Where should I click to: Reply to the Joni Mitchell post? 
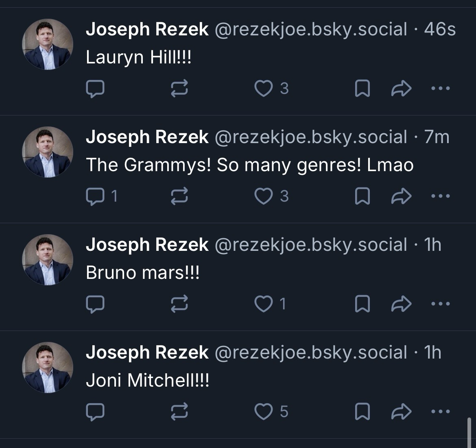(x=96, y=412)
